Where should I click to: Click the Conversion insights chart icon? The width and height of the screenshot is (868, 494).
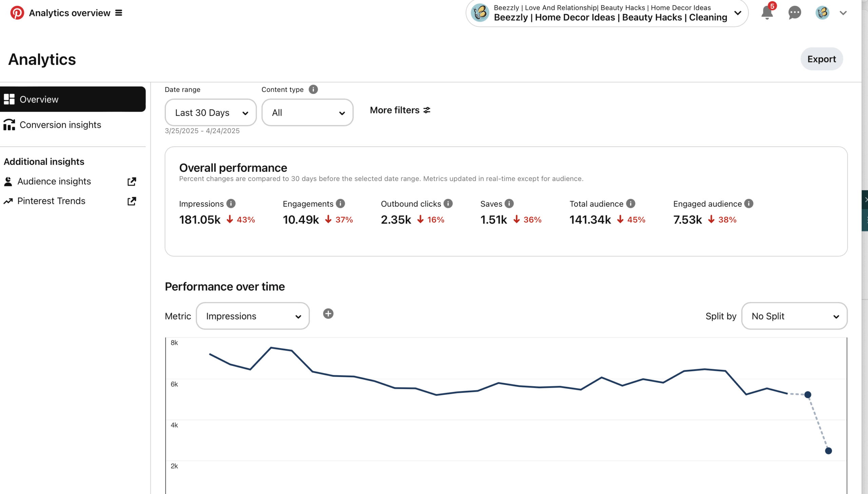click(x=9, y=125)
